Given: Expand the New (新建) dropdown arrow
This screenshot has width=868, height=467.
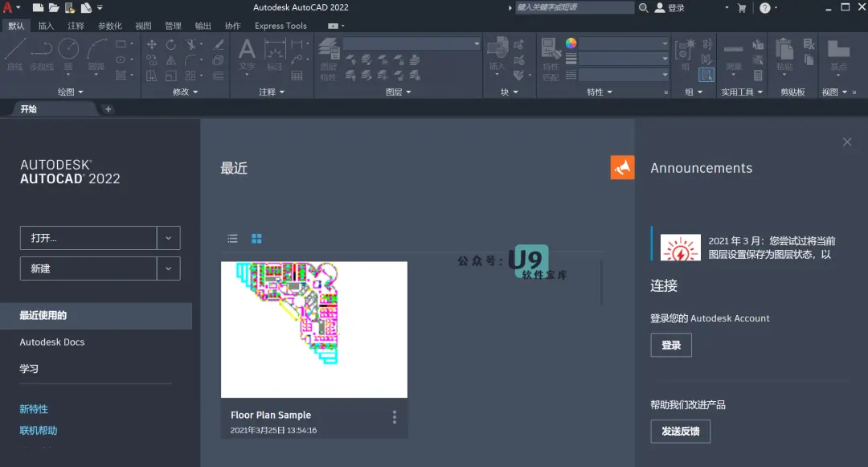Looking at the screenshot, I should 168,268.
